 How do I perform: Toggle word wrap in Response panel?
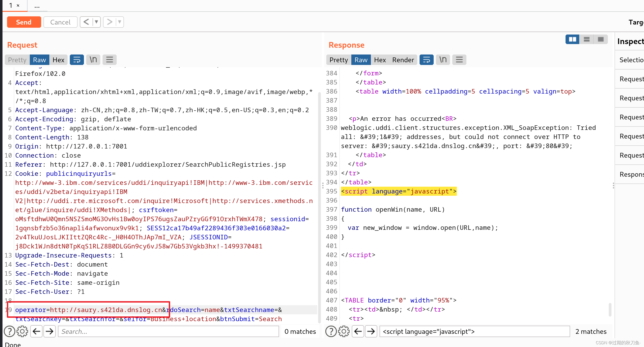coord(427,60)
